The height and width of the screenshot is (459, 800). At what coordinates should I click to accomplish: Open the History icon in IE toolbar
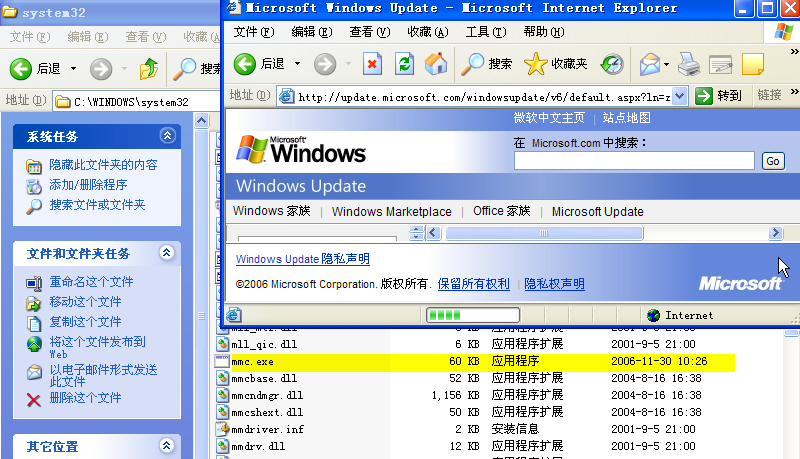click(612, 64)
